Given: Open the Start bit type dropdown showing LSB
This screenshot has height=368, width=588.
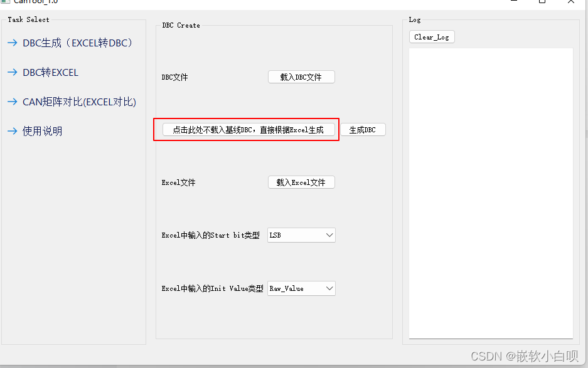Looking at the screenshot, I should click(301, 235).
